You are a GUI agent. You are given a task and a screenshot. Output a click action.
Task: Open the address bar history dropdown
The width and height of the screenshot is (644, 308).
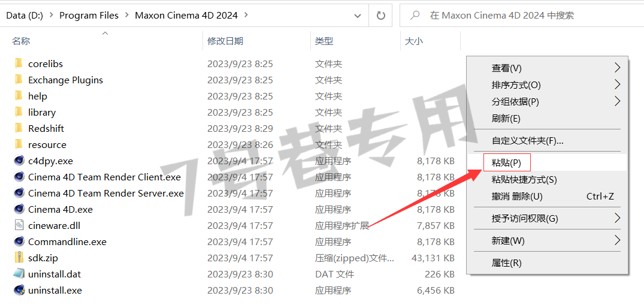click(x=357, y=16)
